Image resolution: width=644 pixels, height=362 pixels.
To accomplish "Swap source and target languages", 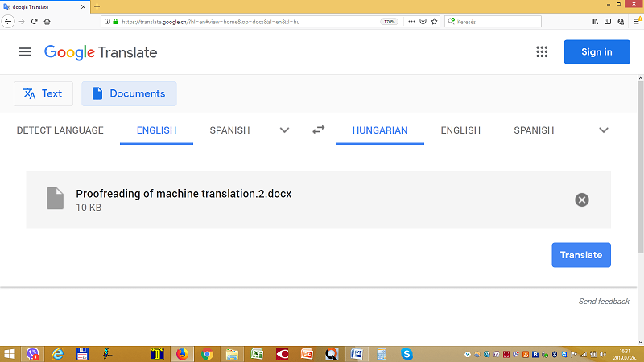I will [x=319, y=130].
